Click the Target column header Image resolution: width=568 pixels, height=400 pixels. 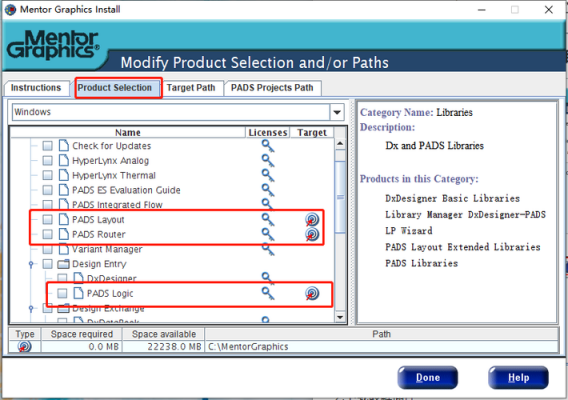coord(312,133)
